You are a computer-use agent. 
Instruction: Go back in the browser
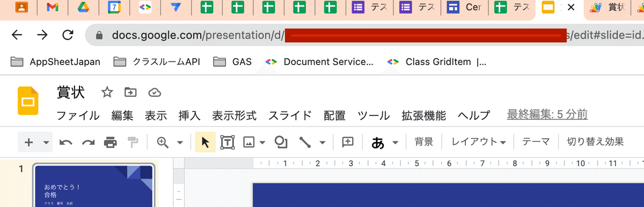(17, 35)
